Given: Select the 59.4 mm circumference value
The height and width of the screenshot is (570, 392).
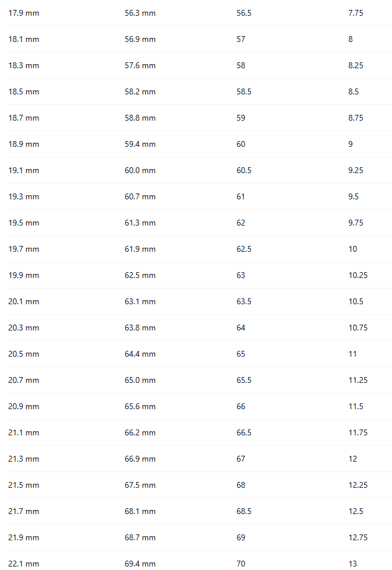Looking at the screenshot, I should point(140,144).
